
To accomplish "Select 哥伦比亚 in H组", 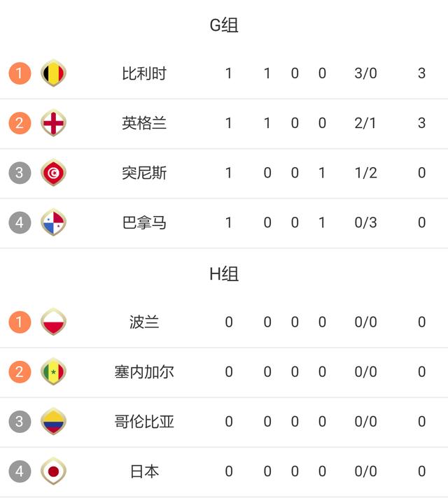I will (x=144, y=421).
